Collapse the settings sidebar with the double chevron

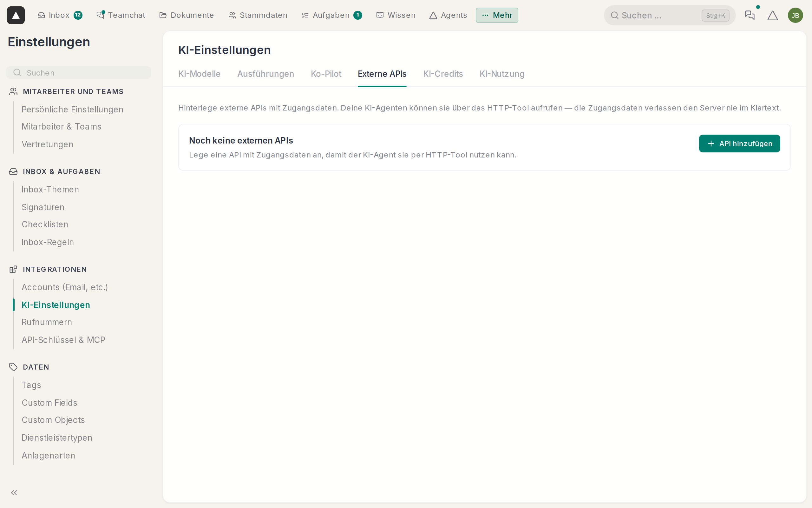(14, 492)
